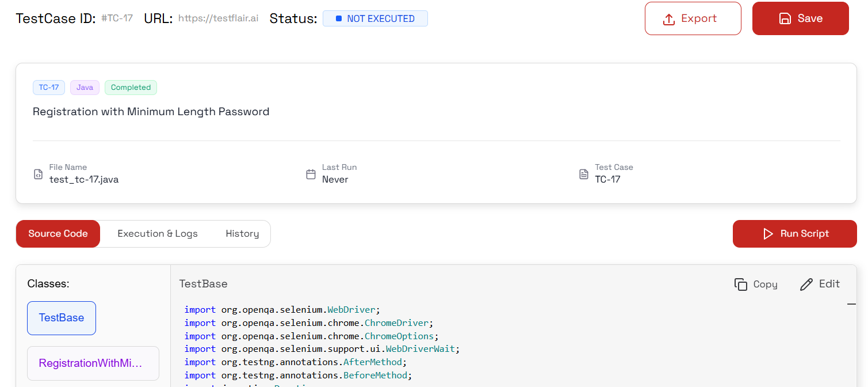The height and width of the screenshot is (387, 868).
Task: Click the pencil edit icon
Action: click(806, 284)
